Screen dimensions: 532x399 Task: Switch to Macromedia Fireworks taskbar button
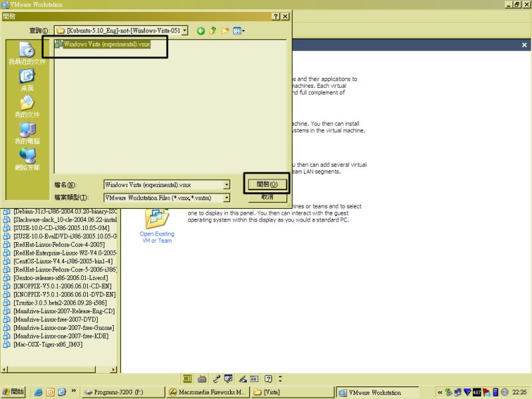(208, 392)
